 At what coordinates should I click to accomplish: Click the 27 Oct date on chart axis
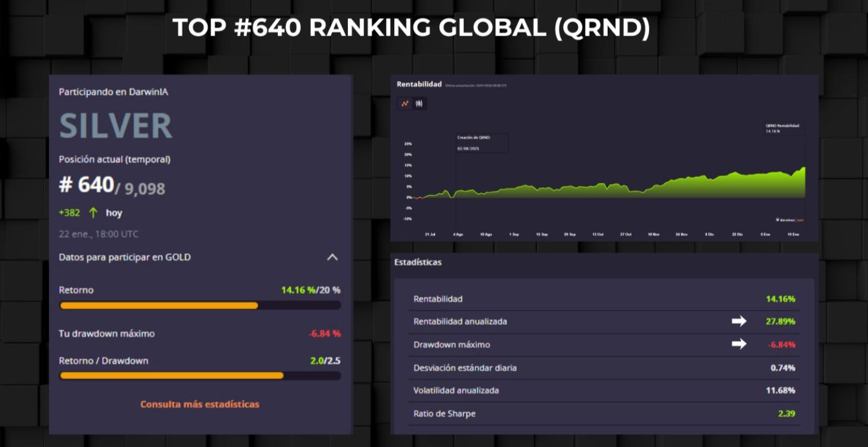pos(625,235)
